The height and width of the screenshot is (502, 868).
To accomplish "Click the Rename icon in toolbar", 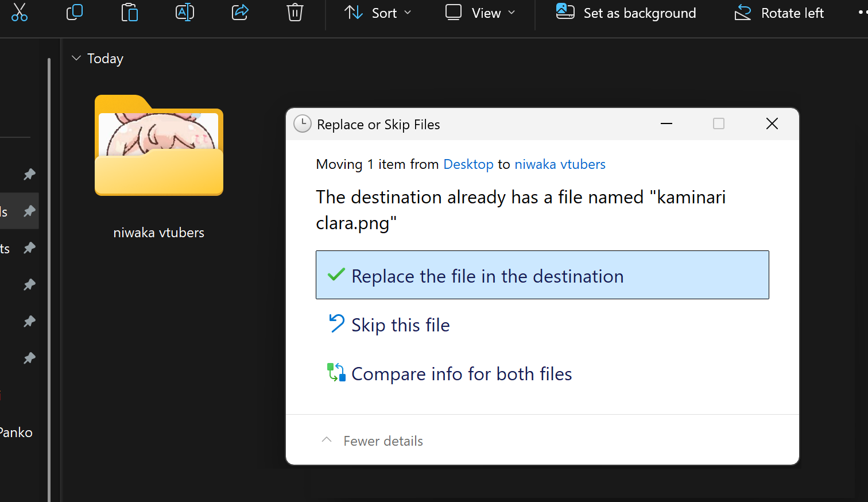I will tap(184, 12).
